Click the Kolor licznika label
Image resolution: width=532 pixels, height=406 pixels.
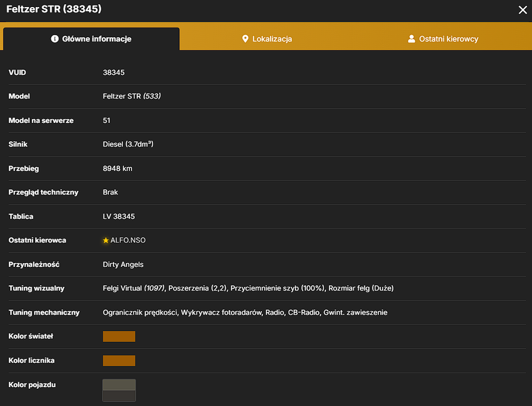click(x=31, y=361)
